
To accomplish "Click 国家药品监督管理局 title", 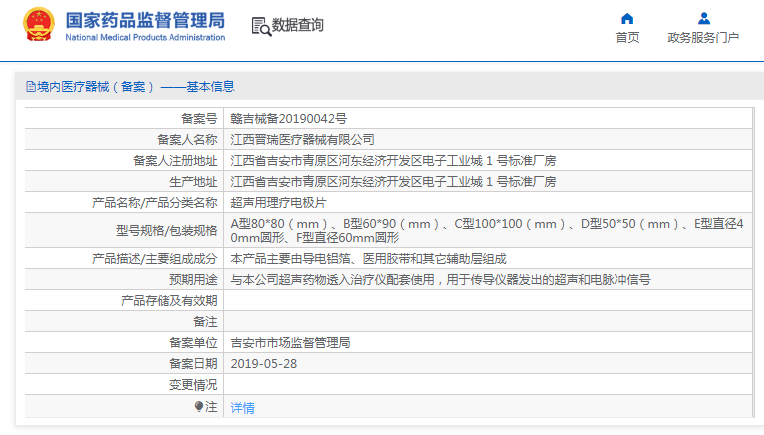I will coord(145,20).
